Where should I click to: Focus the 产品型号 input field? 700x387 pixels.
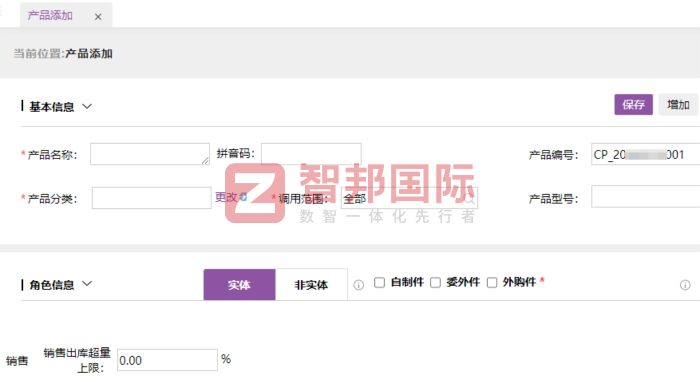[x=646, y=197]
